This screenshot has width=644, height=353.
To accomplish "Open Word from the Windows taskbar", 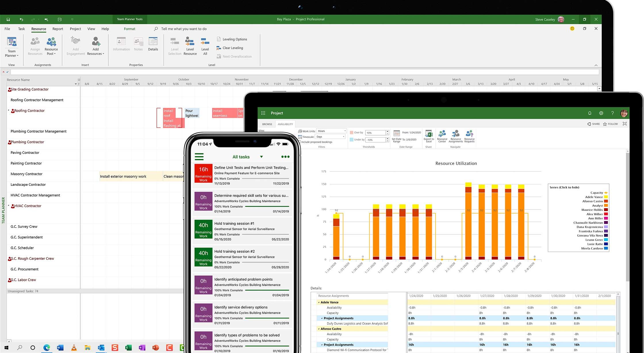I will pos(60,348).
